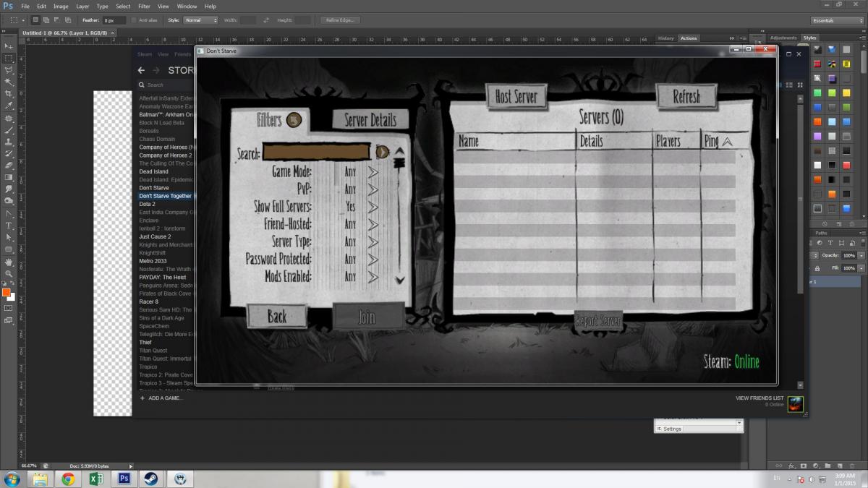Switch to the History panel tab

pos(666,38)
